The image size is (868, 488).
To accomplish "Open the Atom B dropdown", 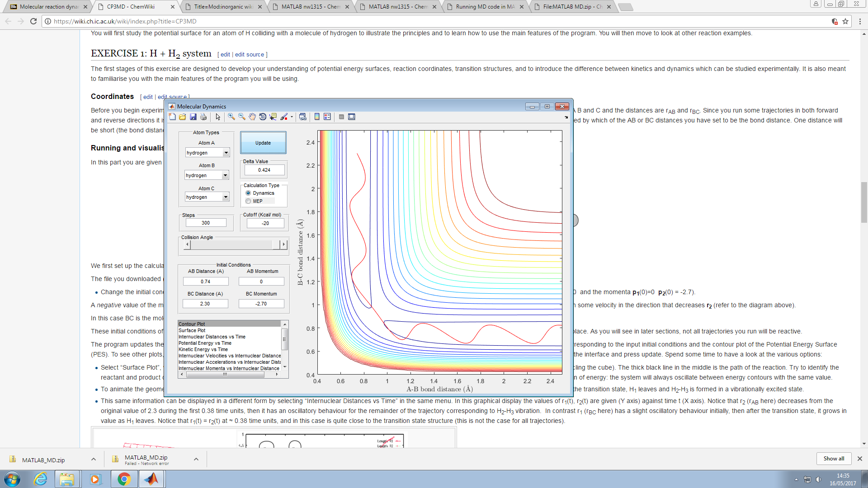I will pos(225,175).
